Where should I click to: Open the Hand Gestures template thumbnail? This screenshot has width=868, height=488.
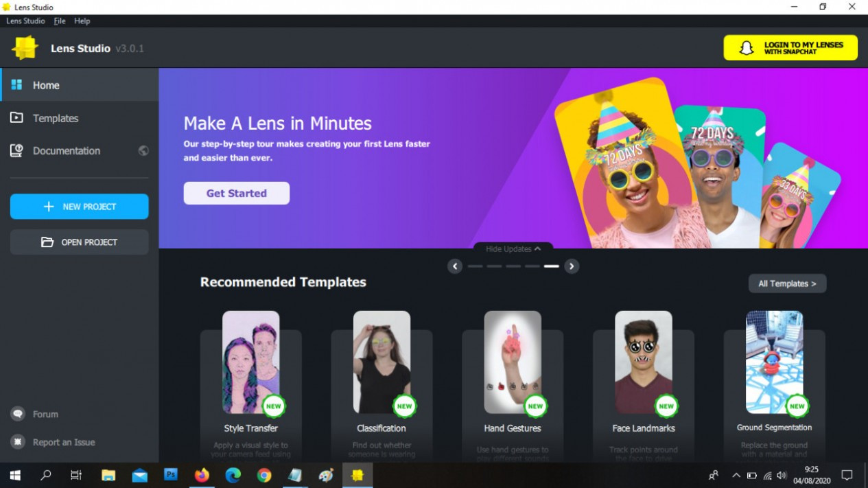tap(513, 362)
